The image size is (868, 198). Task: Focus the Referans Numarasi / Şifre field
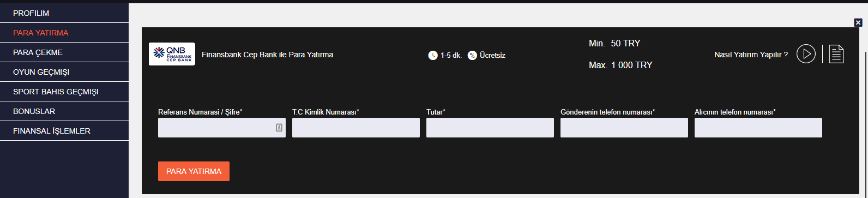222,128
